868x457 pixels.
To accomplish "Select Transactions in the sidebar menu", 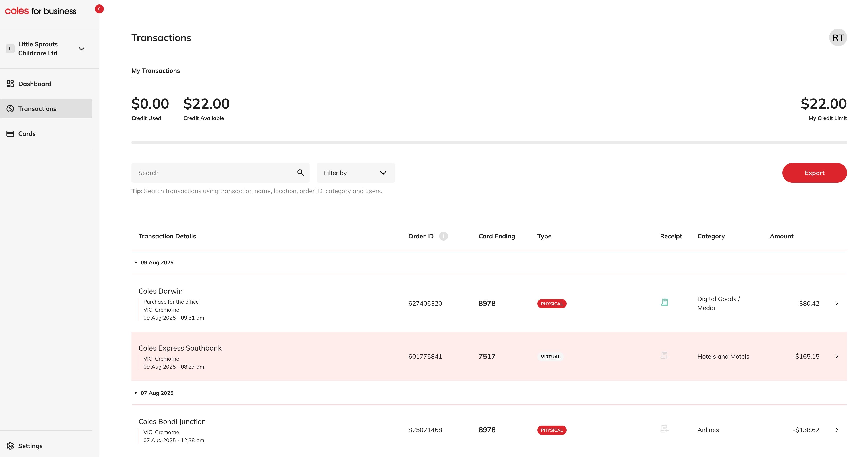I will pyautogui.click(x=37, y=108).
